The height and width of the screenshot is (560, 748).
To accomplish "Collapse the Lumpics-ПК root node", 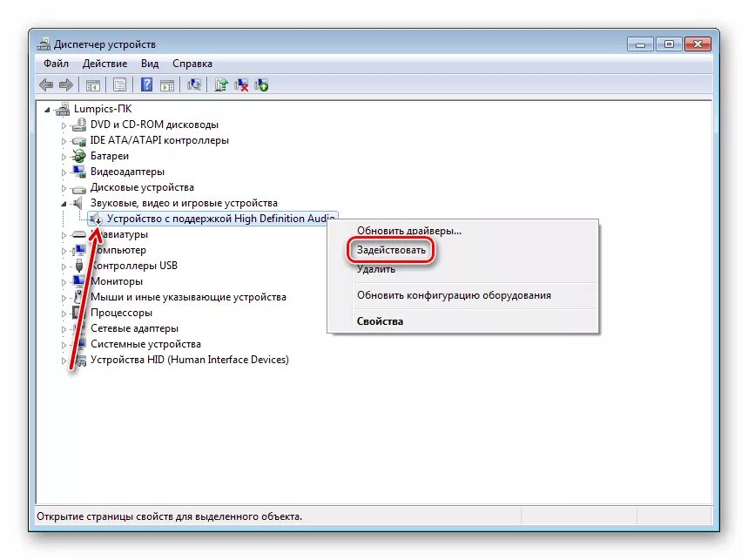I will click(47, 111).
